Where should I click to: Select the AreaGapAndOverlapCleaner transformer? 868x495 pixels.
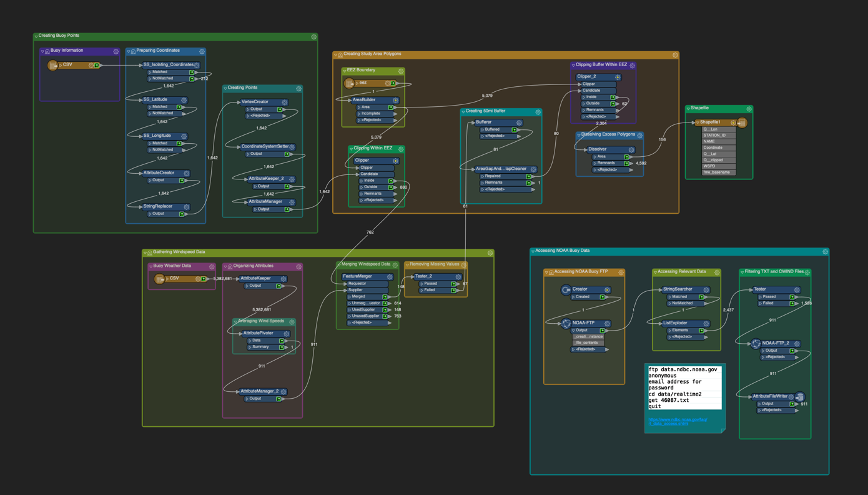[x=501, y=169]
